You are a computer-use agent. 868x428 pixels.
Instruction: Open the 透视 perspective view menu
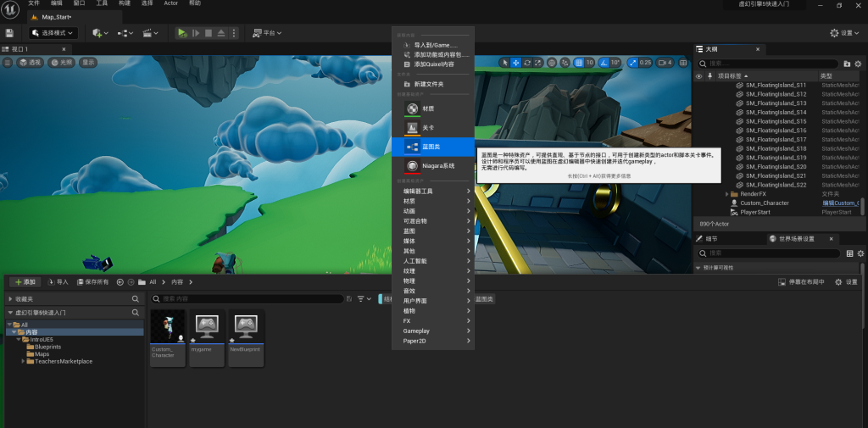coord(31,63)
